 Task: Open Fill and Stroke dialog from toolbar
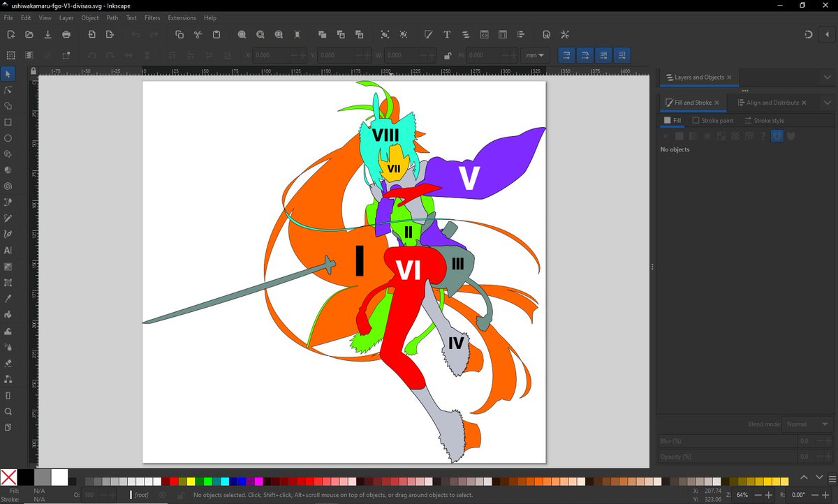tap(428, 34)
